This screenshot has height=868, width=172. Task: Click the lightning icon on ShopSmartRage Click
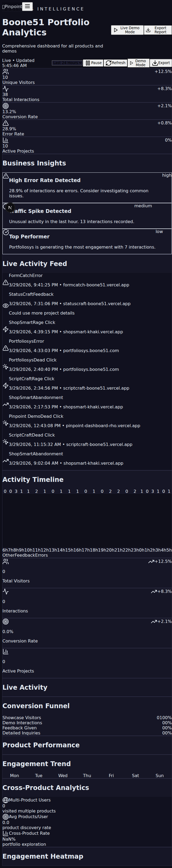(5, 330)
